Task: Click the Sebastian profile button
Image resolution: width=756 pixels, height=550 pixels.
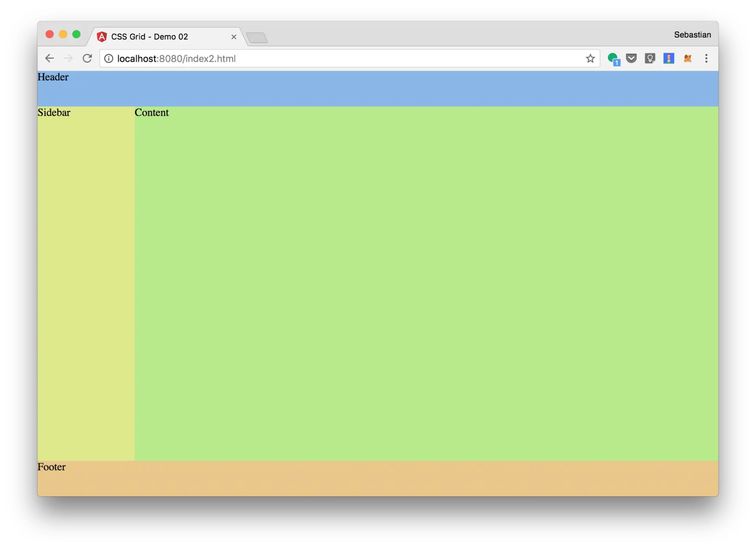Action: (x=692, y=35)
